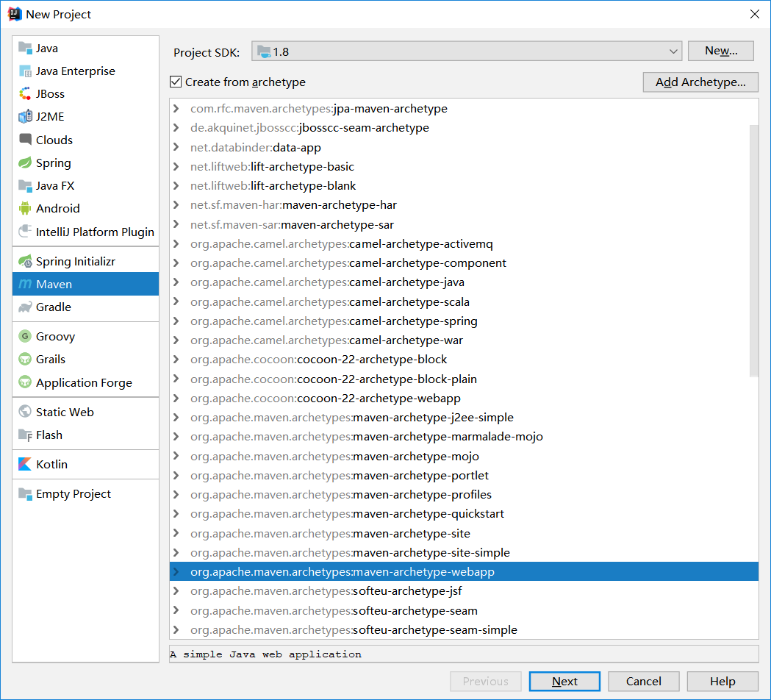Image resolution: width=771 pixels, height=700 pixels.
Task: Open the Project SDK dropdown arrow
Action: click(x=673, y=51)
